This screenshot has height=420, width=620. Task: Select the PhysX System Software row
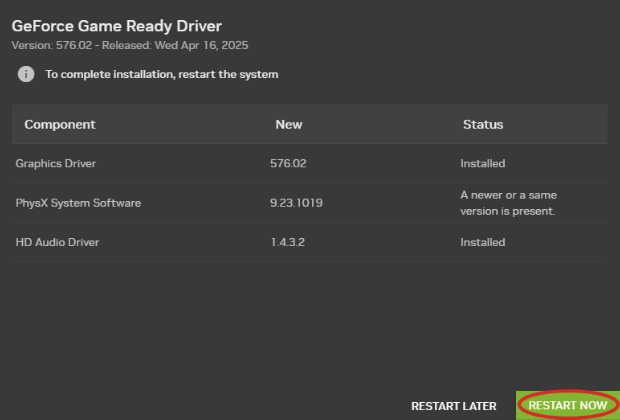tap(310, 203)
